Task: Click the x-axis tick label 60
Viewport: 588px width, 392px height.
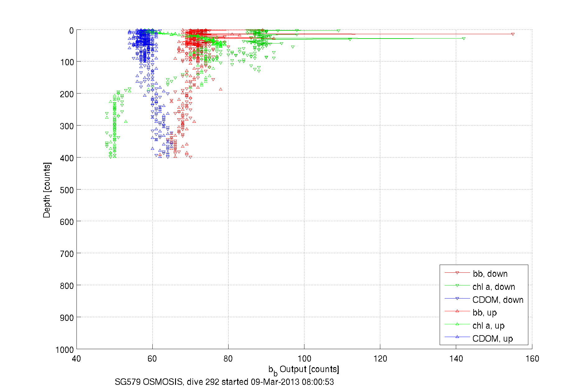Action: (x=152, y=359)
